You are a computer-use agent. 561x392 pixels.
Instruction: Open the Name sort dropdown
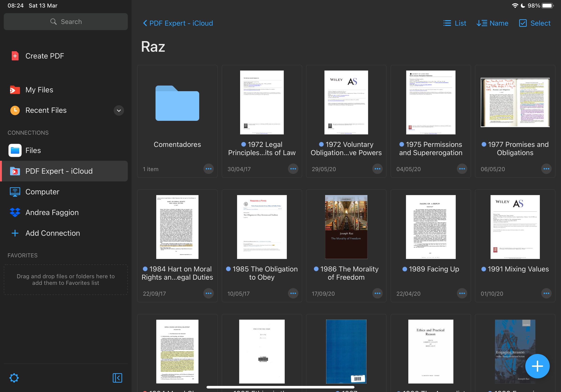point(492,23)
